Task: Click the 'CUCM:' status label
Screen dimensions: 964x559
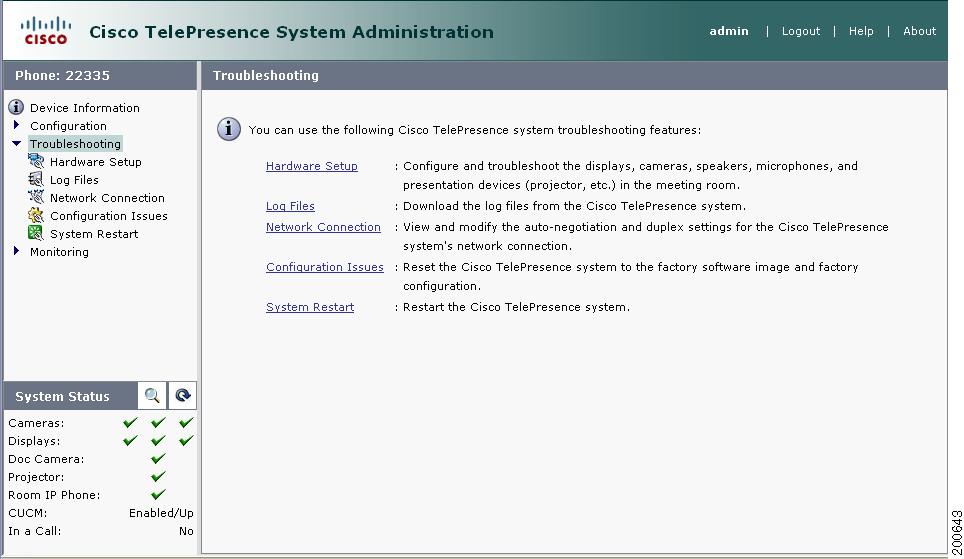Action: (x=28, y=513)
